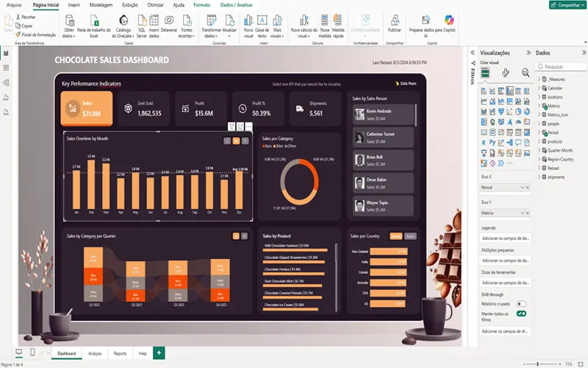The image size is (588, 368).
Task: Select the Region toggle in Sales por Country
Action: click(x=410, y=236)
